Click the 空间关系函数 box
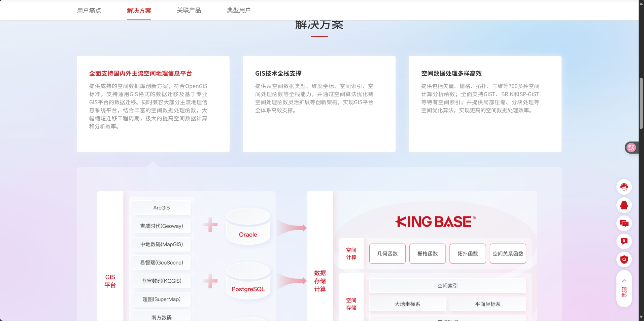 coord(508,253)
